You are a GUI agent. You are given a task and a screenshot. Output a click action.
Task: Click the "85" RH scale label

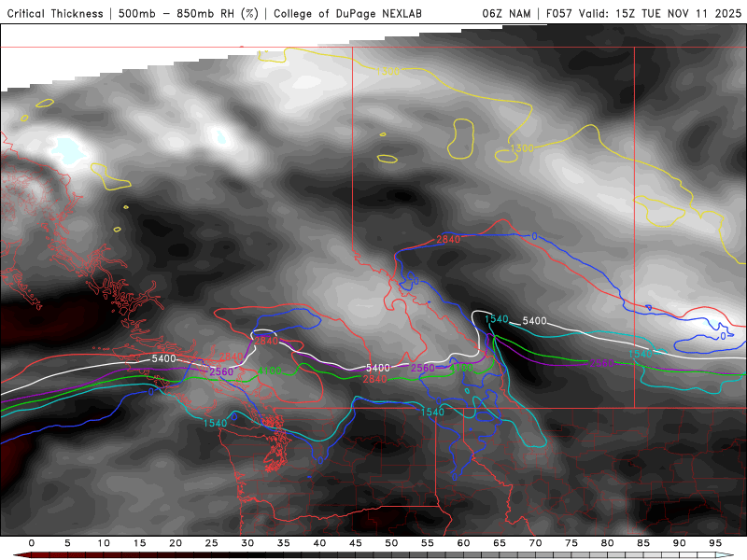point(643,543)
